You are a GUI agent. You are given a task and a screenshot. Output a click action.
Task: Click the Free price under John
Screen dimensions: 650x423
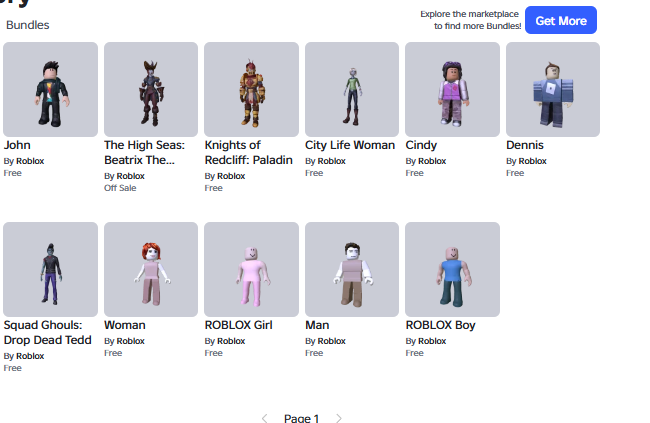pyautogui.click(x=12, y=173)
